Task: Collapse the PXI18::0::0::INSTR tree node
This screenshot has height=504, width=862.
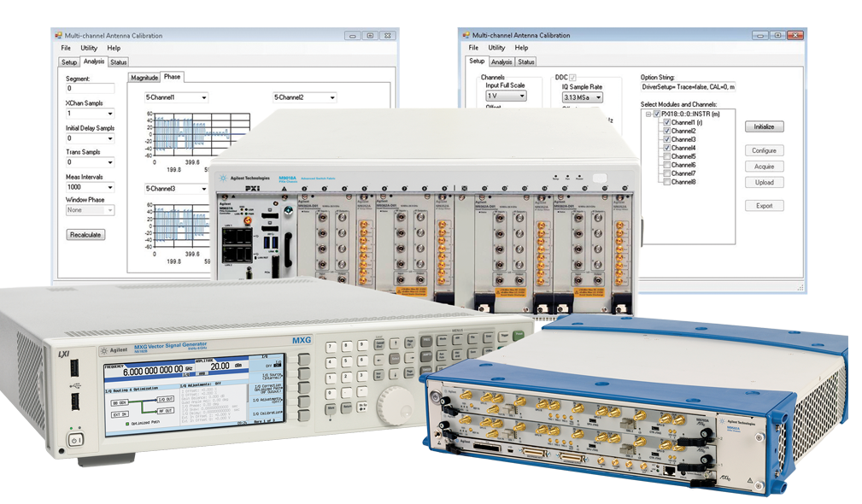Action: (648, 114)
